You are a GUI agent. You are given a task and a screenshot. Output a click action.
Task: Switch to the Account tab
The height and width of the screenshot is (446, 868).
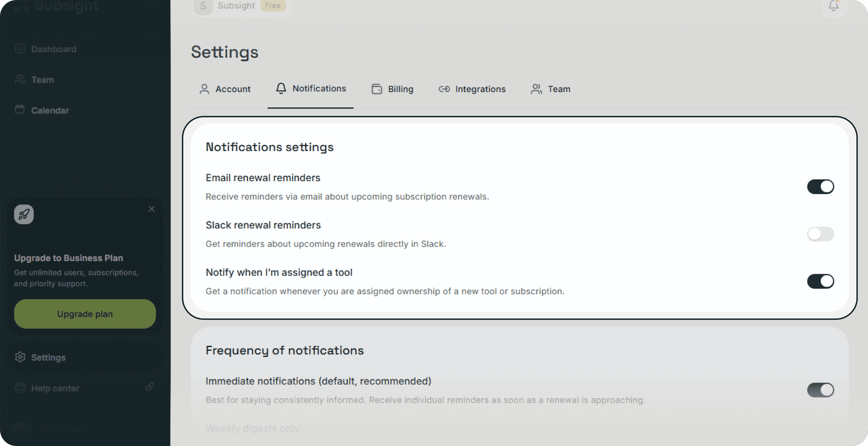coord(225,89)
